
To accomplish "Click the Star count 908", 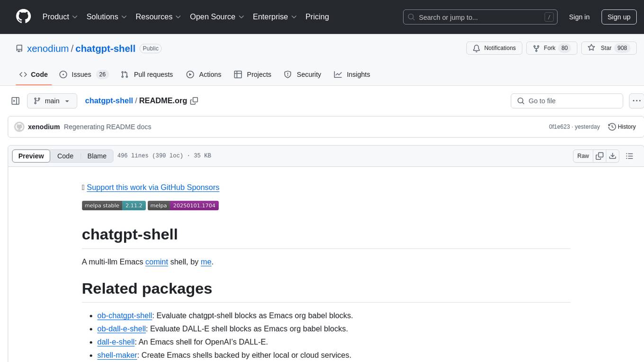I will [x=622, y=48].
